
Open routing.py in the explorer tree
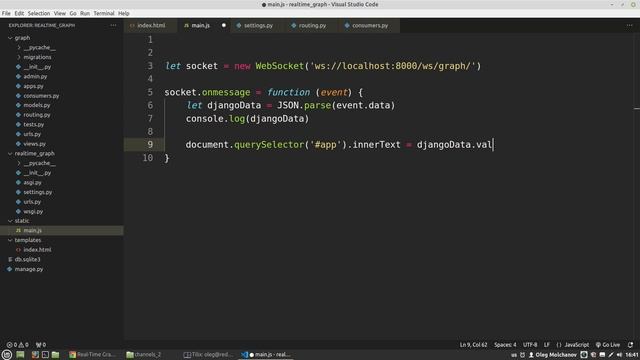37,115
